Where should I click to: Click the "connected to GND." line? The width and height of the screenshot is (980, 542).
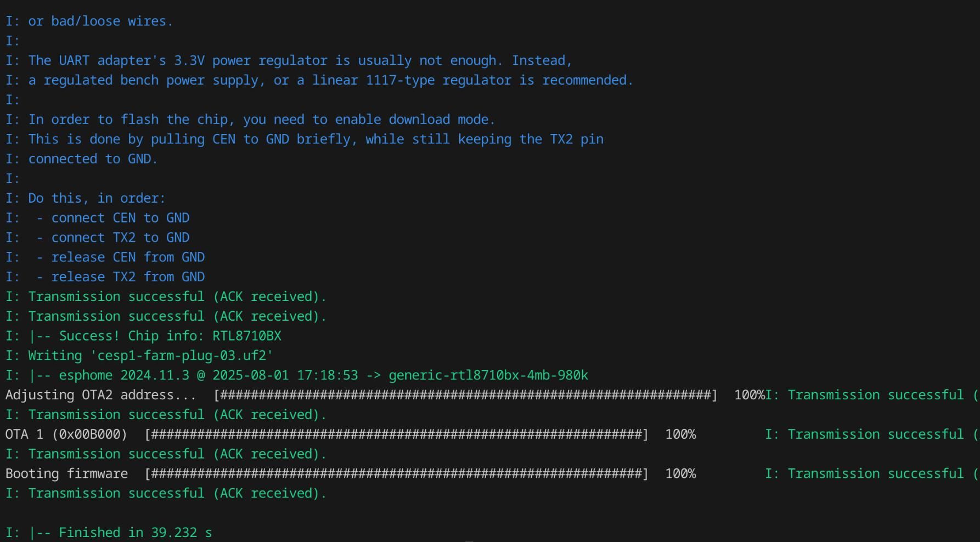pyautogui.click(x=93, y=159)
